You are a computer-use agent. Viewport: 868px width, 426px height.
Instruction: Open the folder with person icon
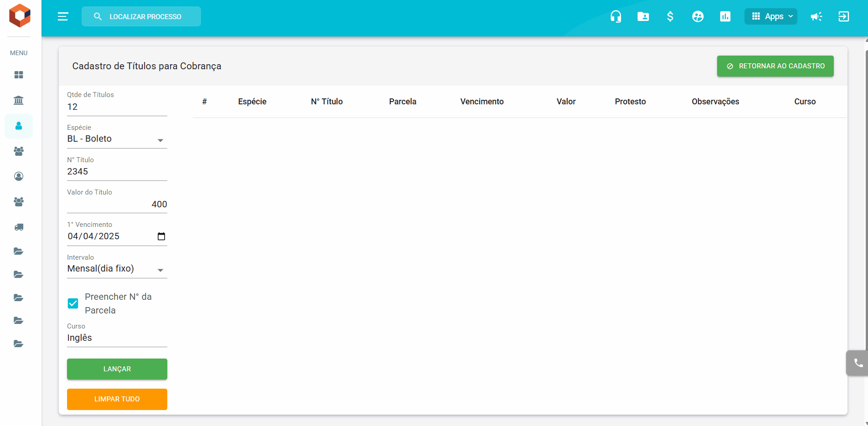(643, 16)
